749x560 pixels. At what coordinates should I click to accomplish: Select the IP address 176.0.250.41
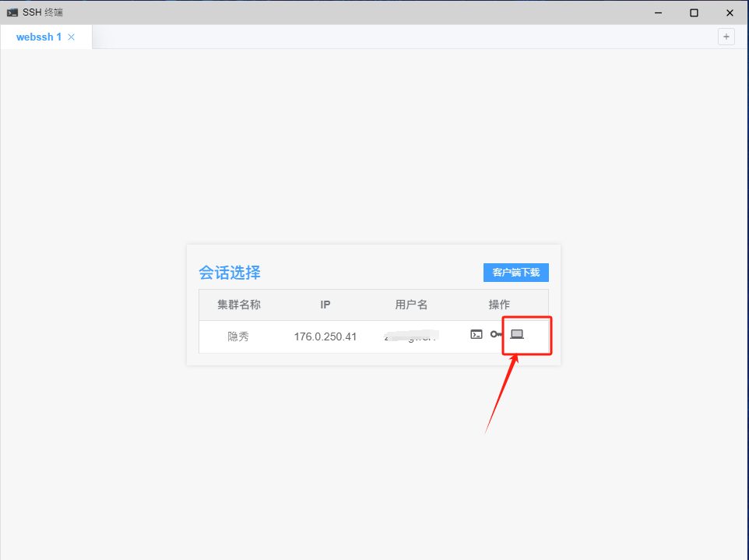click(325, 336)
